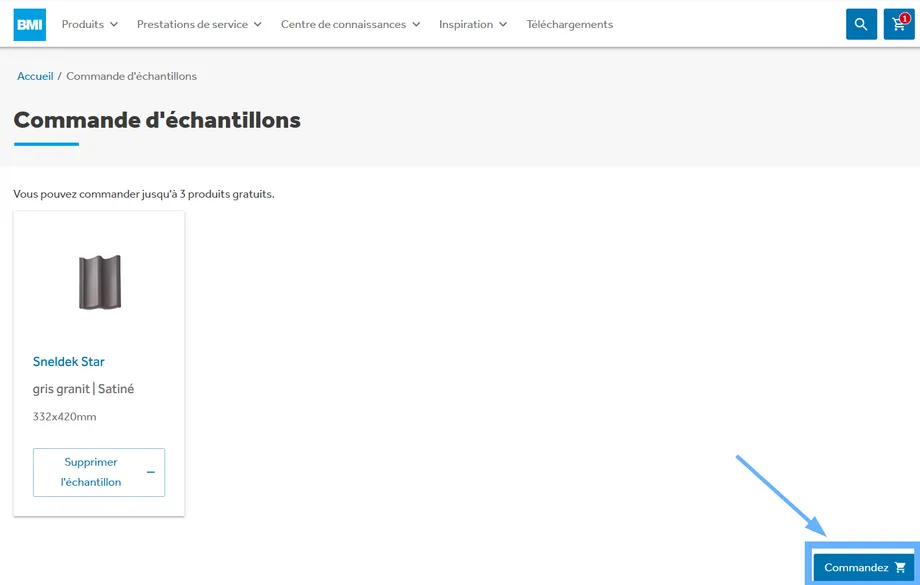The width and height of the screenshot is (920, 585).
Task: Follow the Accueil breadcrumb link
Action: tap(35, 76)
